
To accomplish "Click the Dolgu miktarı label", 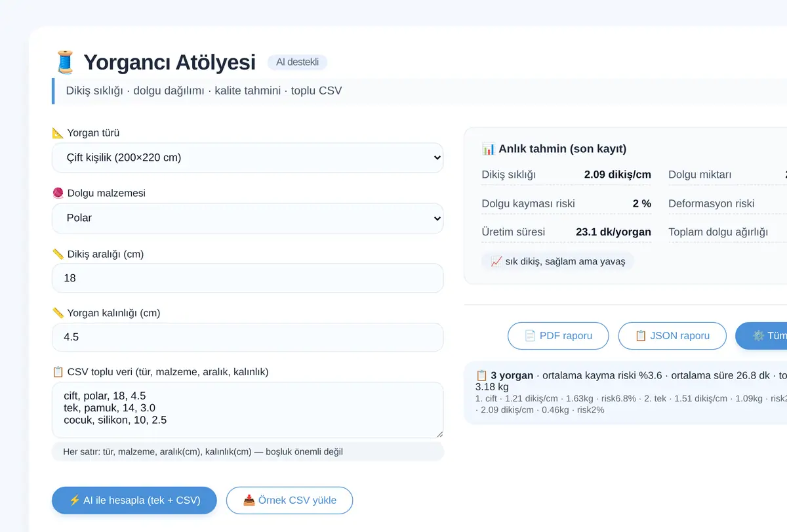I will pos(700,174).
